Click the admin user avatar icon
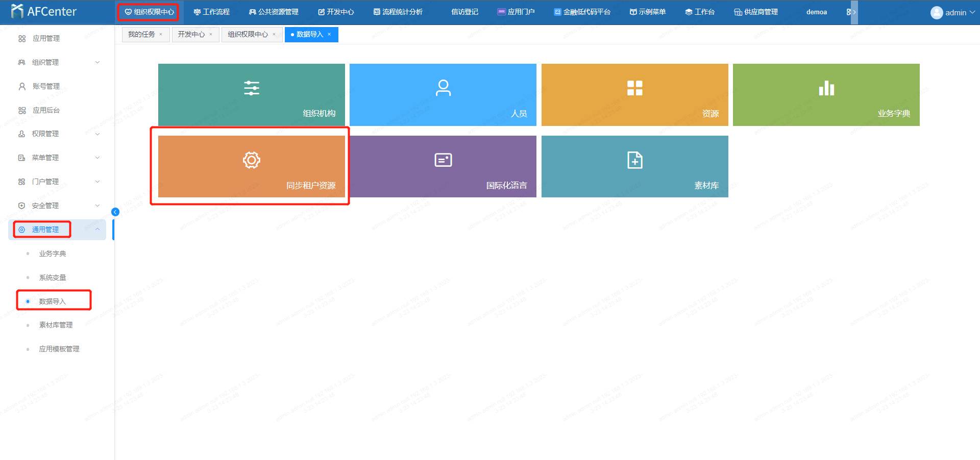Image resolution: width=980 pixels, height=460 pixels. click(936, 12)
